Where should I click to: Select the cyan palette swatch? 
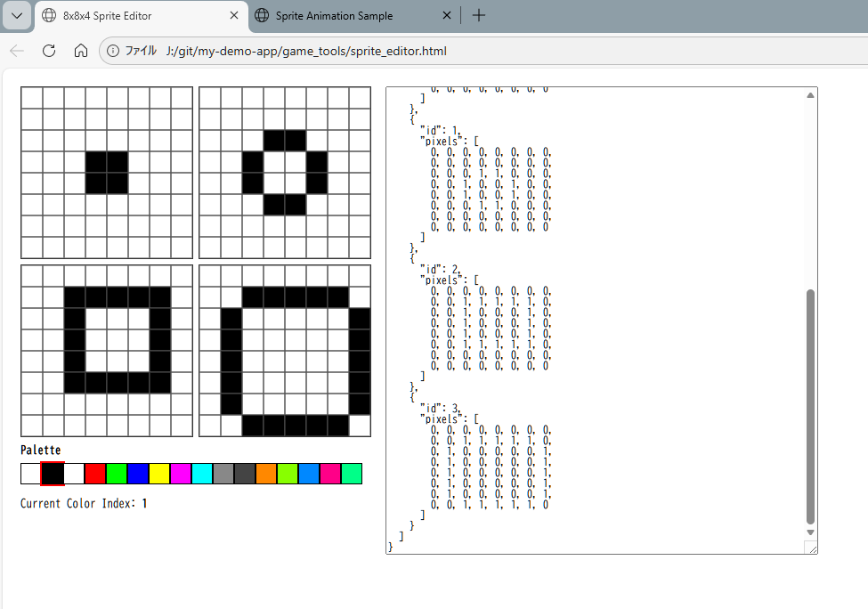click(202, 474)
